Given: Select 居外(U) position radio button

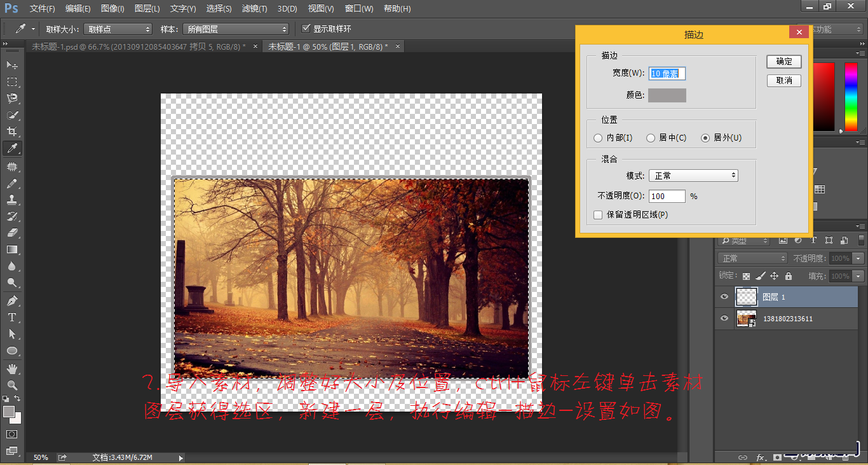Looking at the screenshot, I should point(705,138).
